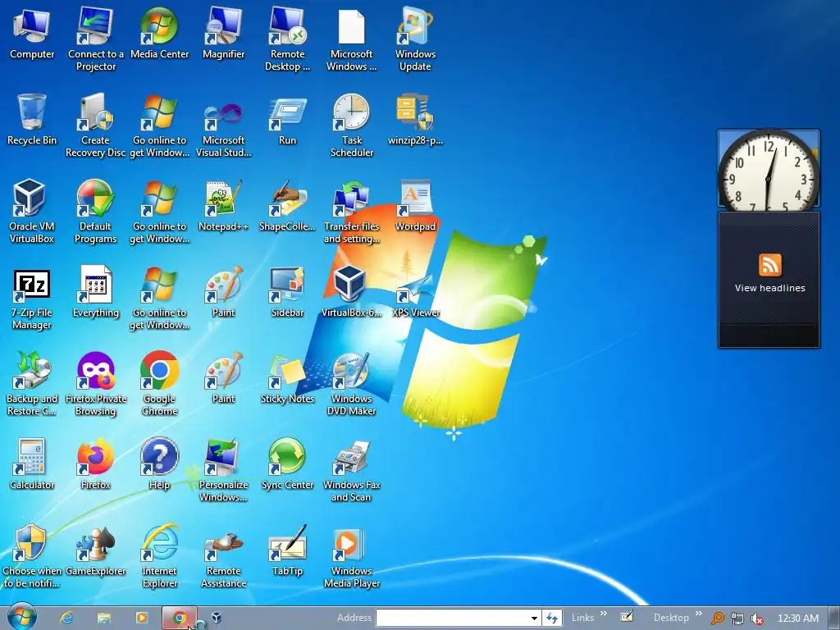
Task: Launch Internet Explorer desktop shortcut
Action: [159, 555]
